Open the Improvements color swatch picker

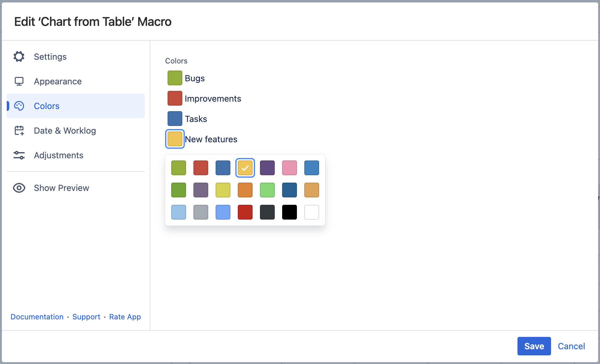click(x=175, y=98)
